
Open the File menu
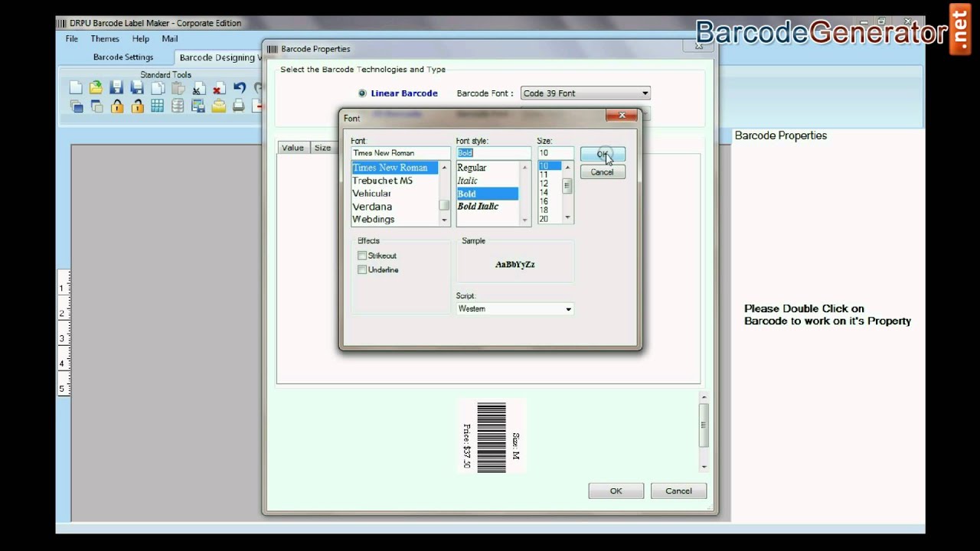[71, 39]
